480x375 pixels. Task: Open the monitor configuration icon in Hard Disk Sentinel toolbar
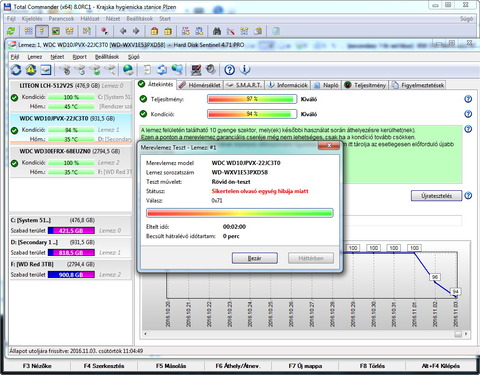pyautogui.click(x=196, y=70)
